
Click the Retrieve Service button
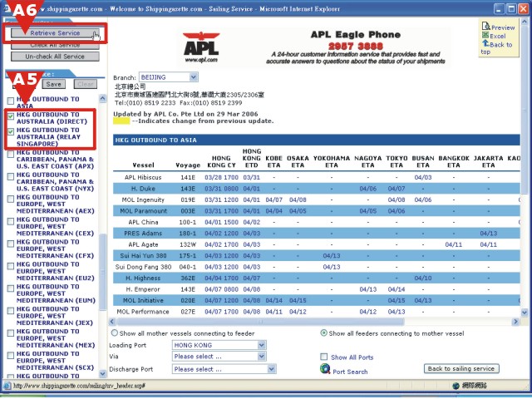(55, 33)
